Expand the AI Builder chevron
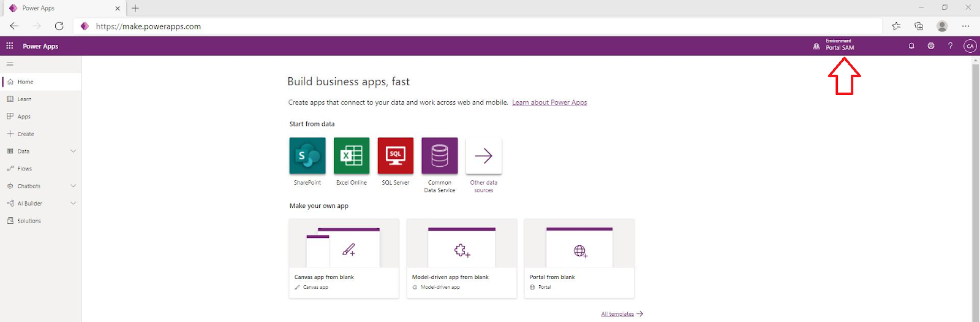This screenshot has height=322, width=980. point(73,204)
